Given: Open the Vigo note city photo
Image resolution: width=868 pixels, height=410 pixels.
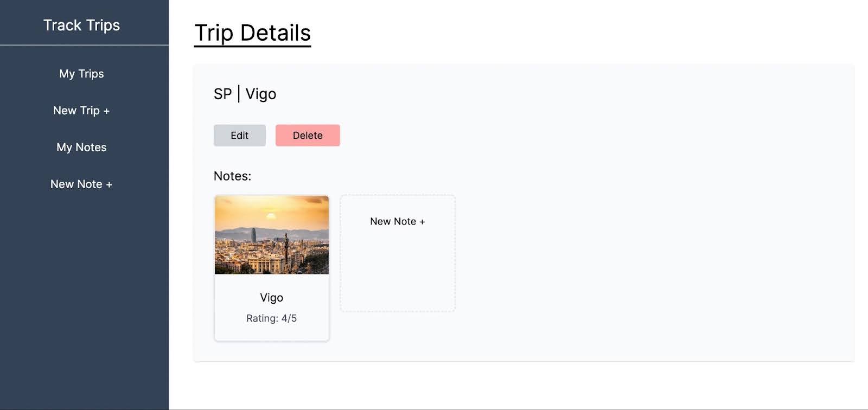Looking at the screenshot, I should click(272, 235).
